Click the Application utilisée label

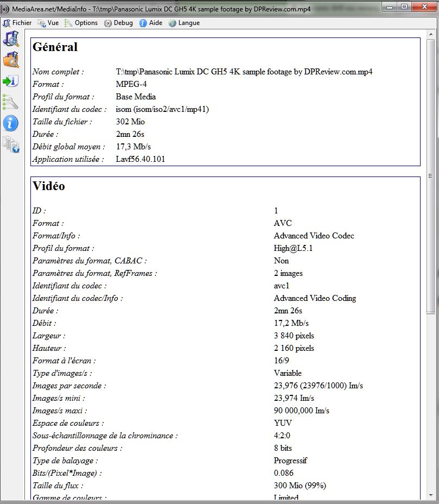click(x=68, y=159)
